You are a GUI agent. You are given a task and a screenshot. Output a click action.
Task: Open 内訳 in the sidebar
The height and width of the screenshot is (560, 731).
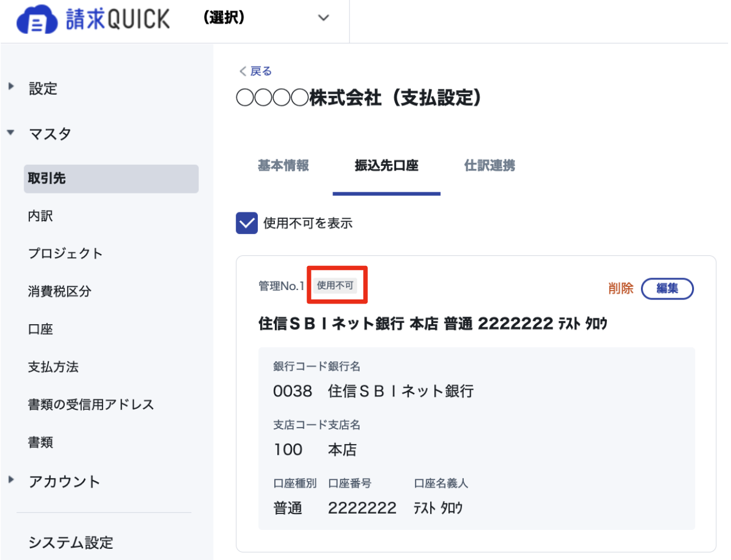click(x=41, y=216)
